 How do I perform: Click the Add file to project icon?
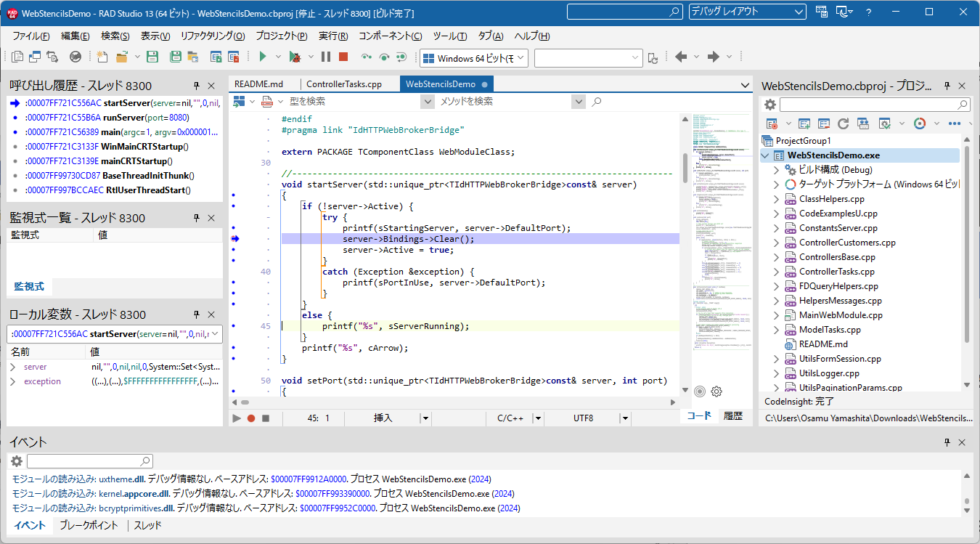[216, 57]
